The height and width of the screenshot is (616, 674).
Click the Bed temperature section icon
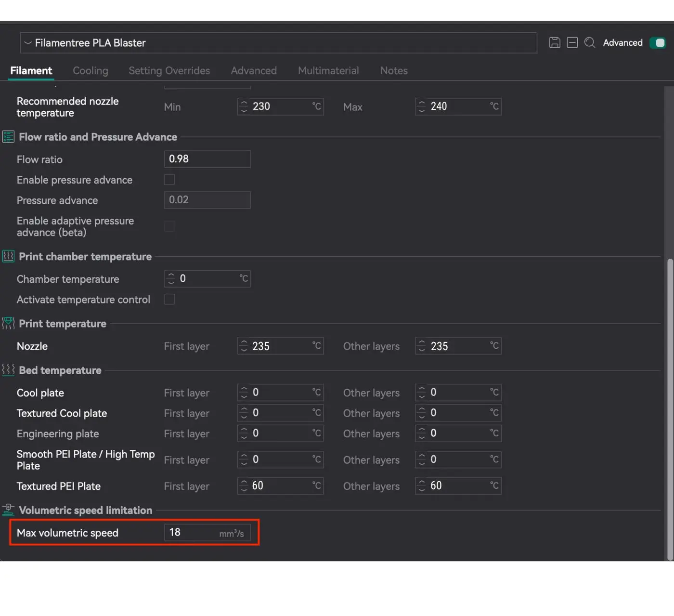click(x=8, y=370)
